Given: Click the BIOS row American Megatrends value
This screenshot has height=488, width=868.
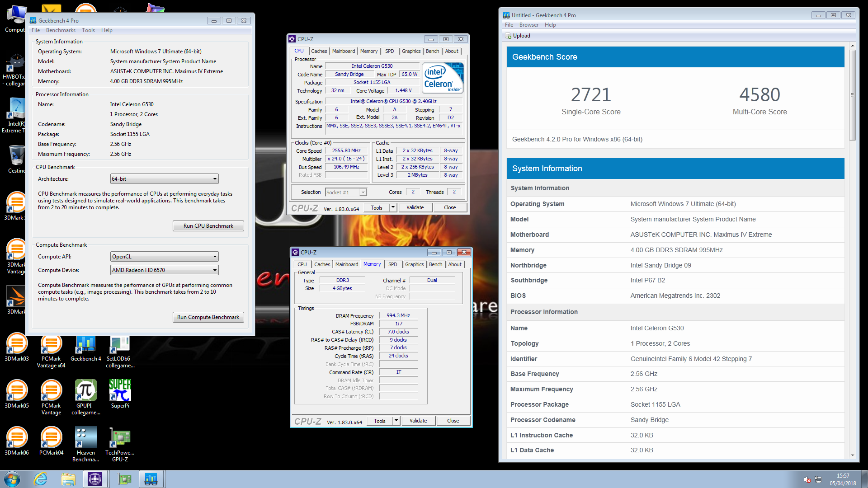Looking at the screenshot, I should pyautogui.click(x=675, y=296).
